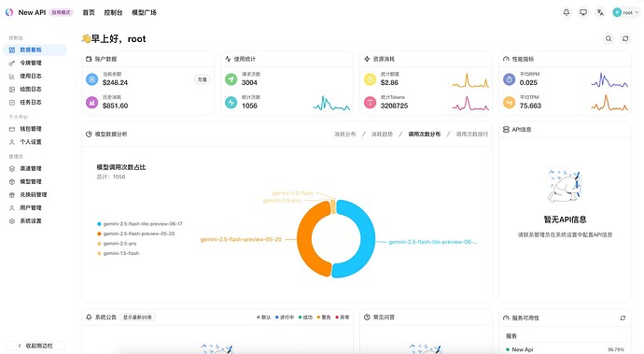Switch to the 消耗趋势 tab
This screenshot has width=644, height=354.
[x=382, y=135]
